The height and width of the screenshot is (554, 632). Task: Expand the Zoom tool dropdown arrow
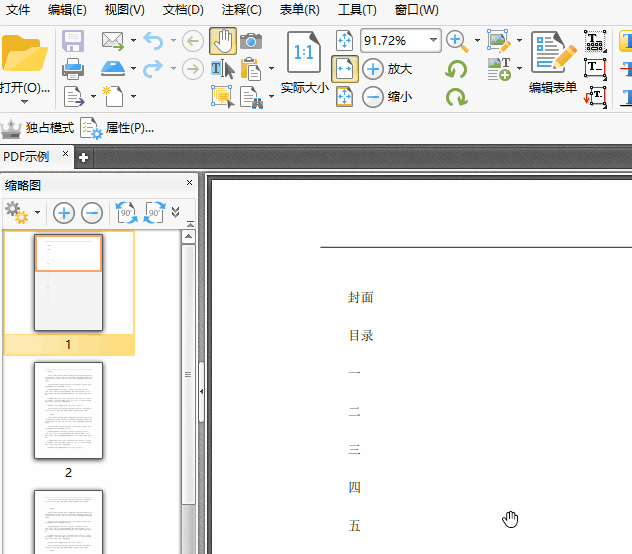point(477,40)
